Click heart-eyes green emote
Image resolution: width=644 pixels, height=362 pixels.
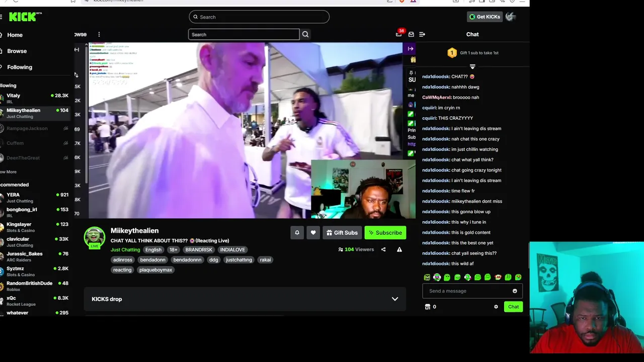coord(518,277)
